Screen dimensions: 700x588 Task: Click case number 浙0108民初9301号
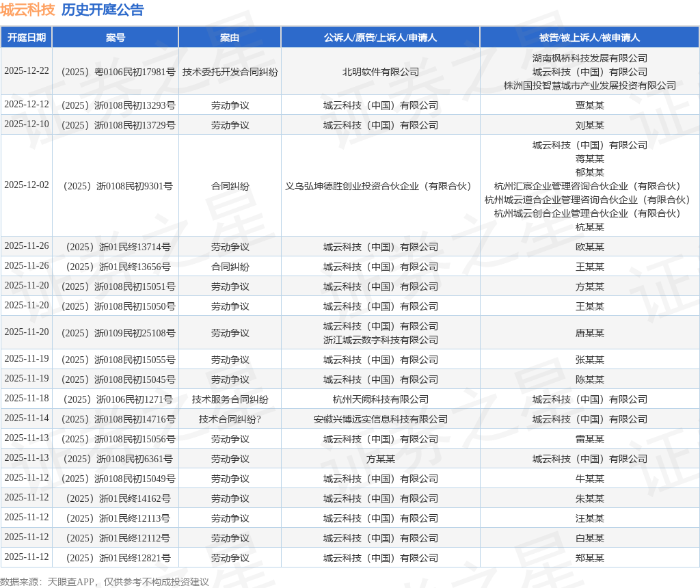point(118,186)
